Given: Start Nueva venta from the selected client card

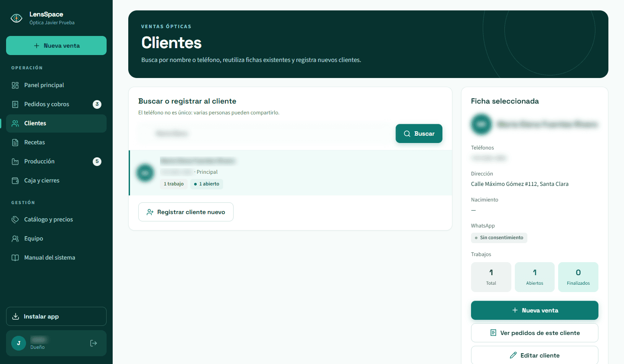Looking at the screenshot, I should (x=535, y=310).
